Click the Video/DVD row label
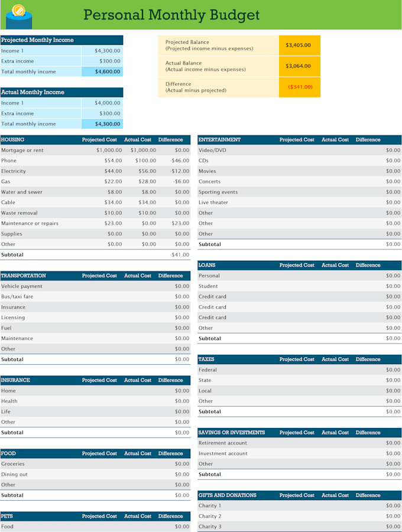Viewport: 402px width, 532px height. 212,150
